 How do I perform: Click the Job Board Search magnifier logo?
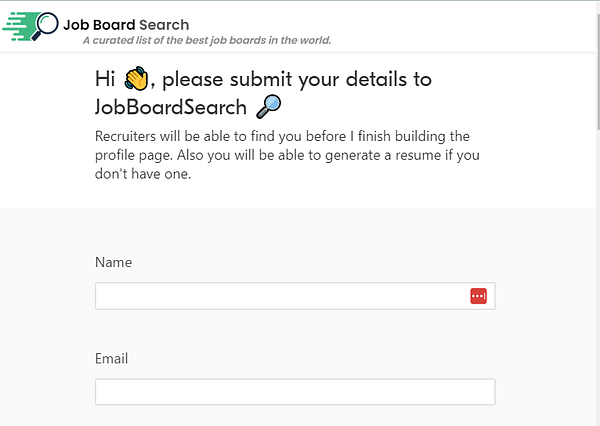pyautogui.click(x=45, y=25)
